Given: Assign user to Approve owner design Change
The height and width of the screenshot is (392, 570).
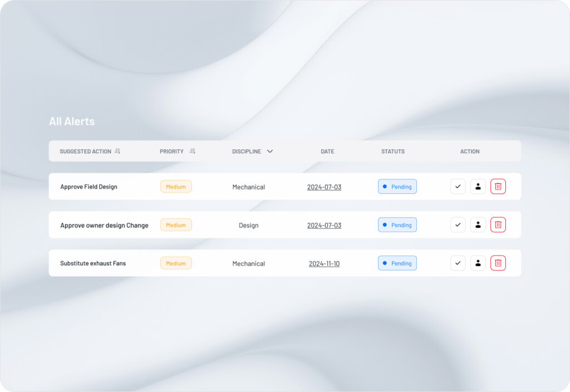Looking at the screenshot, I should point(478,225).
